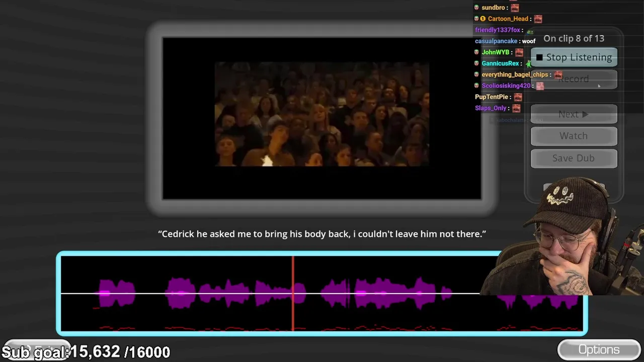Select the username Scoliosisking420 in chat
Screen dimensions: 644x362
tap(506, 85)
